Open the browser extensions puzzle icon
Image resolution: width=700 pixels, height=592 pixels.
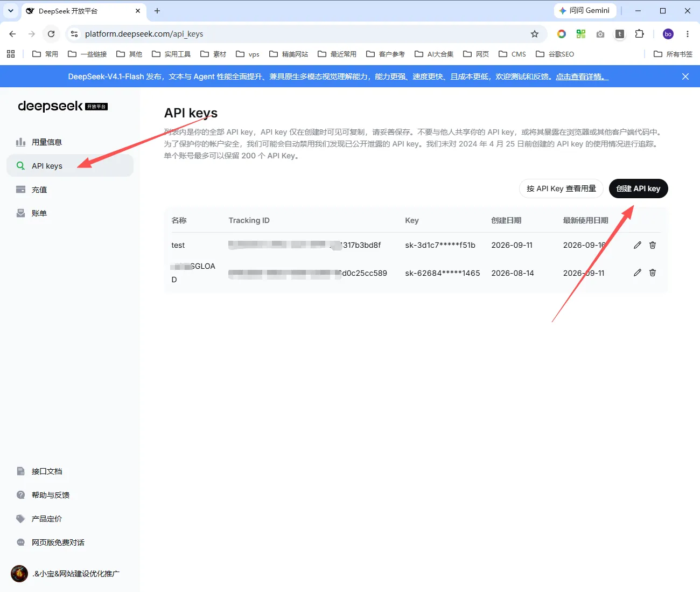(639, 34)
